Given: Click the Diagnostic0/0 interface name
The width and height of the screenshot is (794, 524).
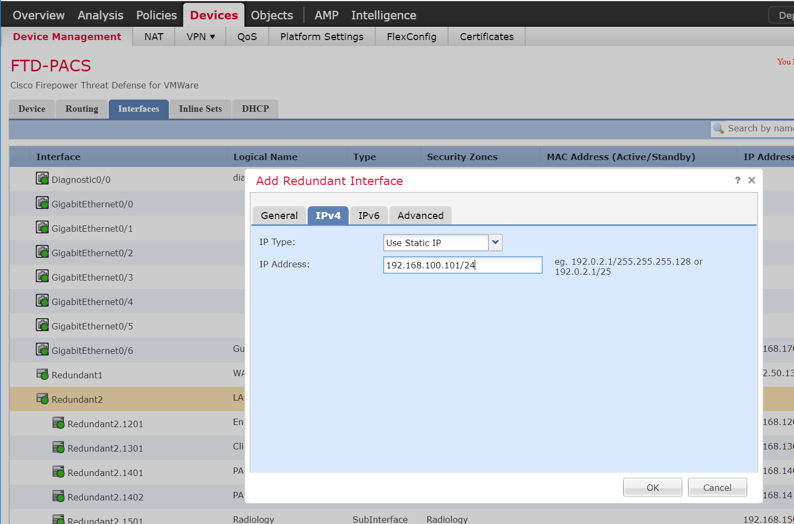Looking at the screenshot, I should [81, 180].
